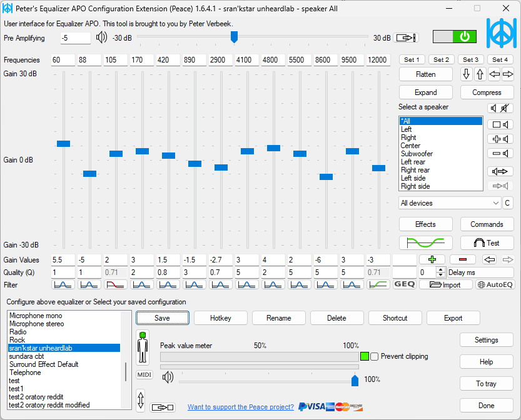Click the Import button
This screenshot has width=521, height=420.
pyautogui.click(x=445, y=284)
